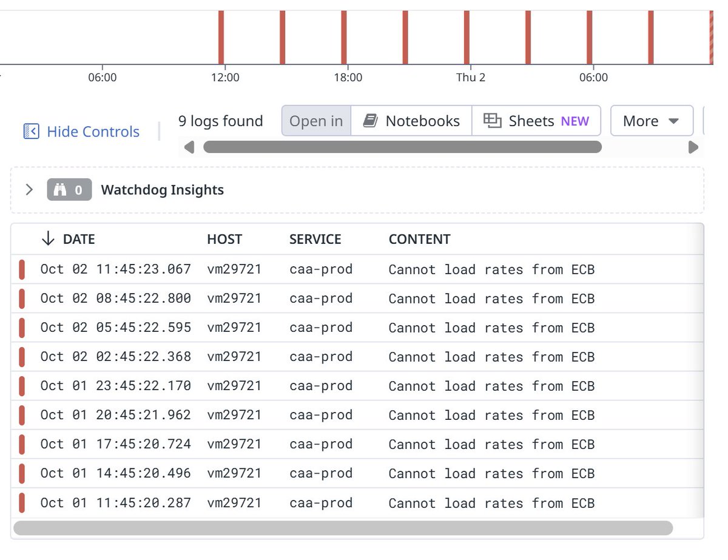Click the Hide Controls panel icon

[31, 132]
